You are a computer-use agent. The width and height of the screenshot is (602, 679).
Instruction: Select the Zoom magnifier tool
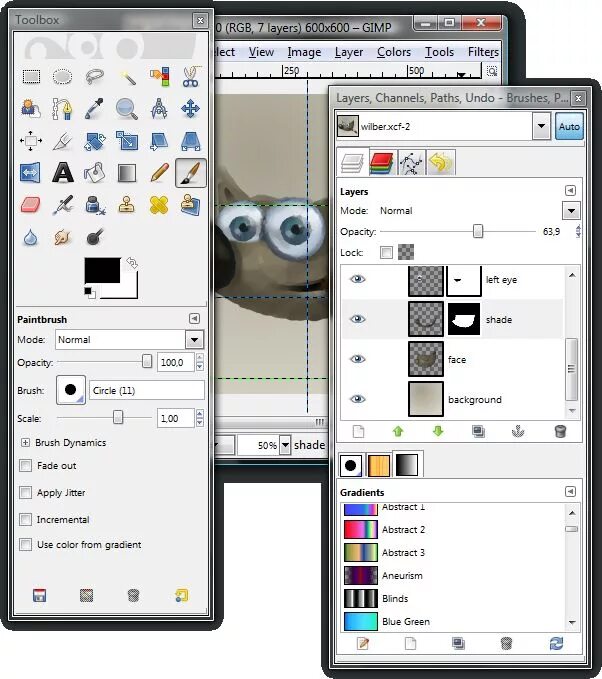click(127, 109)
